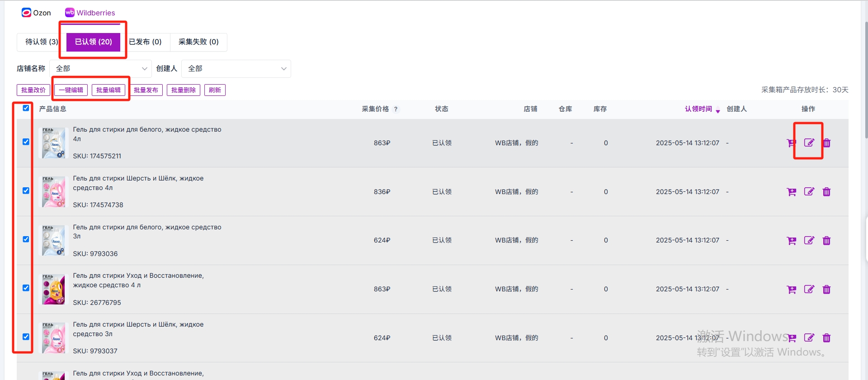
Task: Click the 产品信息 column header
Action: tap(52, 109)
